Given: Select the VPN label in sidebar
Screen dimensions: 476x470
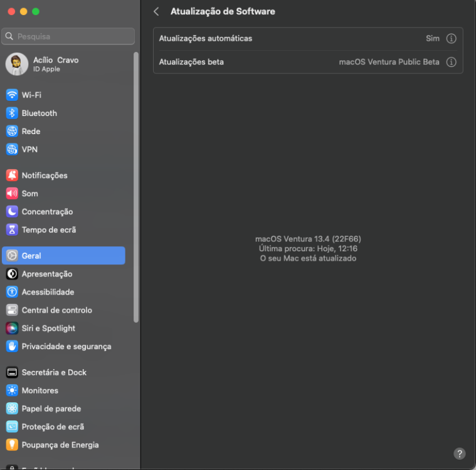Looking at the screenshot, I should pos(29,150).
